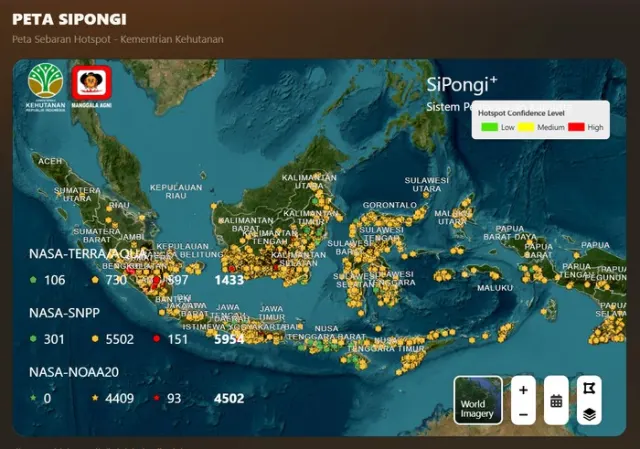The height and width of the screenshot is (449, 640).
Task: Click the KEPULAUAN RIAU label
Action: pos(176,191)
